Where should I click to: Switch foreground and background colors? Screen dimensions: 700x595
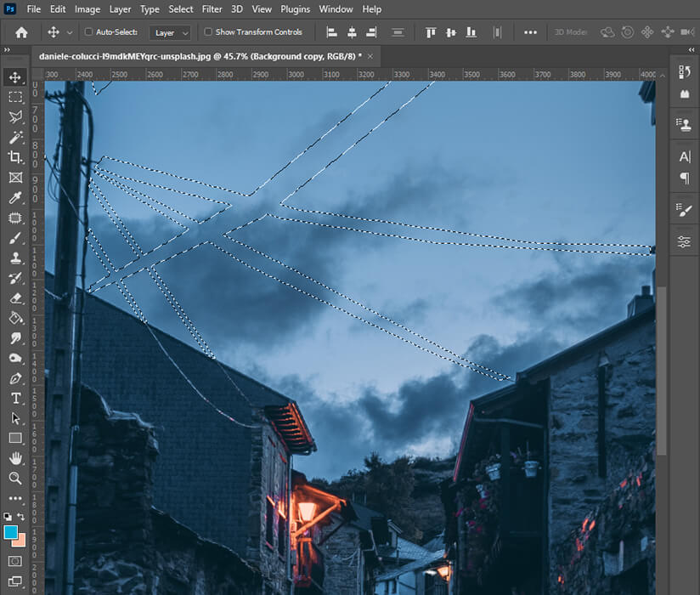pos(21,517)
